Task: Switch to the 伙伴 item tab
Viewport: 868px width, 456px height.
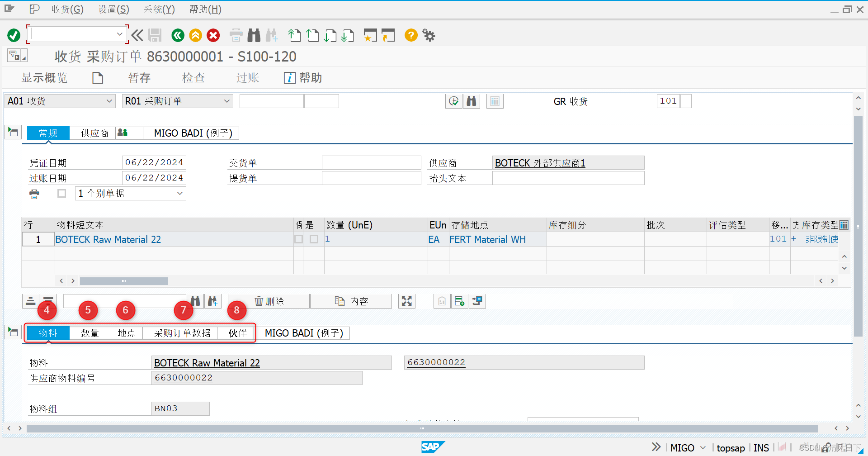Action: [x=237, y=333]
